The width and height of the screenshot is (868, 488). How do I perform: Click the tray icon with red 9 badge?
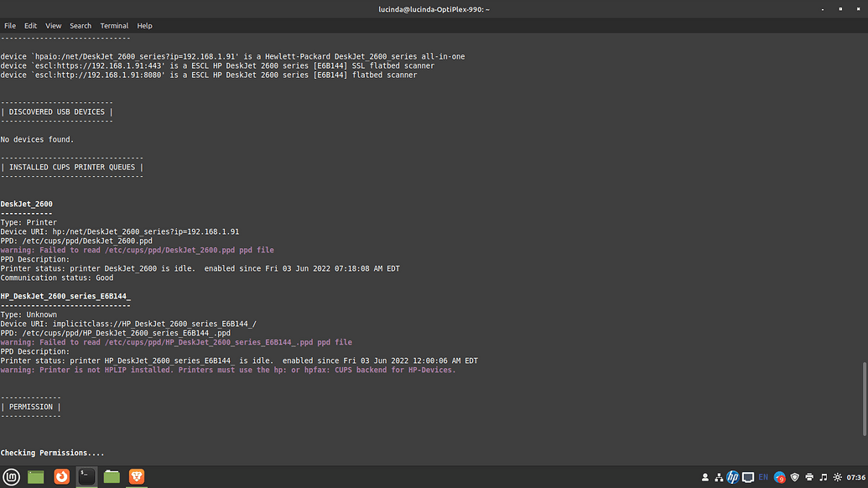coord(780,477)
